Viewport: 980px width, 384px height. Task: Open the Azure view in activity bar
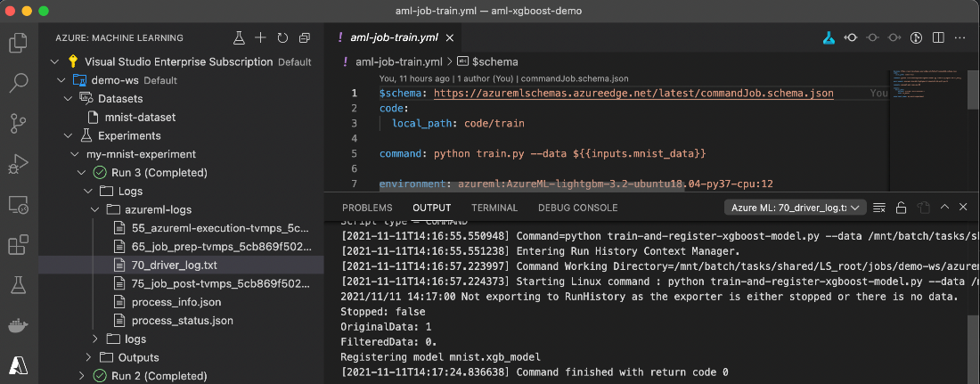point(18,364)
